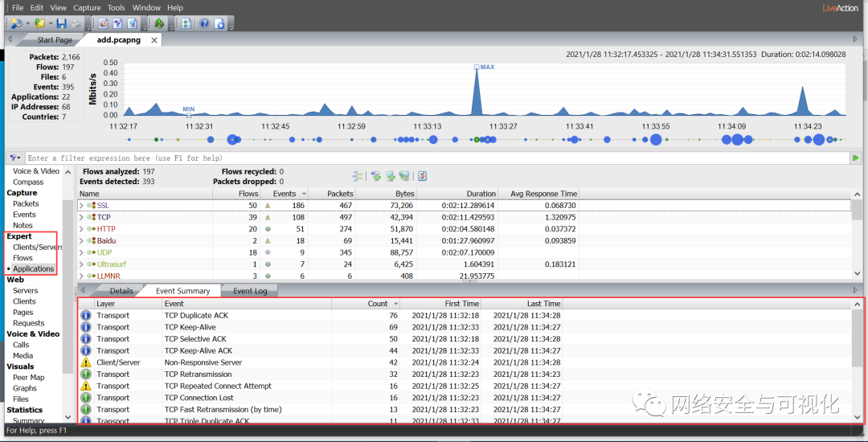
Task: Click the warning triangle in SSL row
Action: tap(268, 205)
